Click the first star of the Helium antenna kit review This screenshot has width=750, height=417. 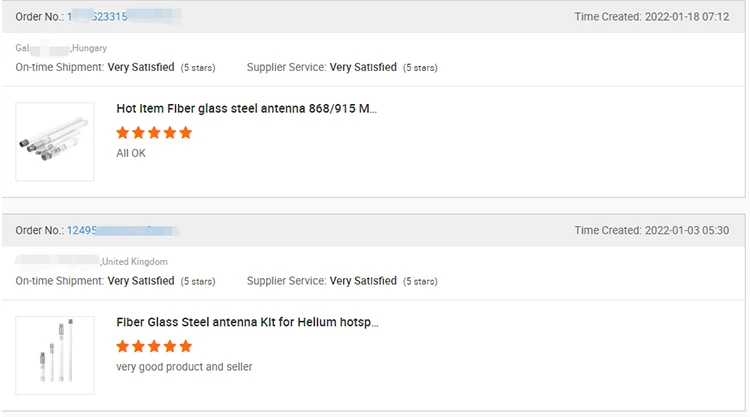coord(123,346)
